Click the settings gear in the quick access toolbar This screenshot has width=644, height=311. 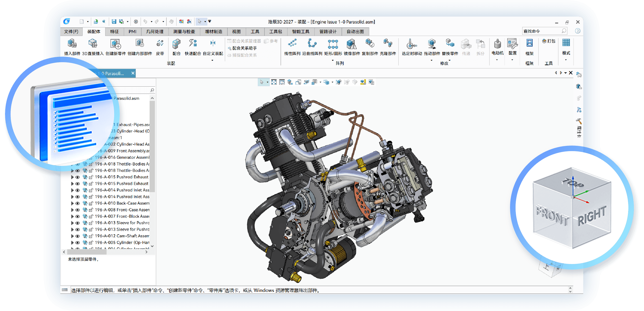click(x=136, y=21)
